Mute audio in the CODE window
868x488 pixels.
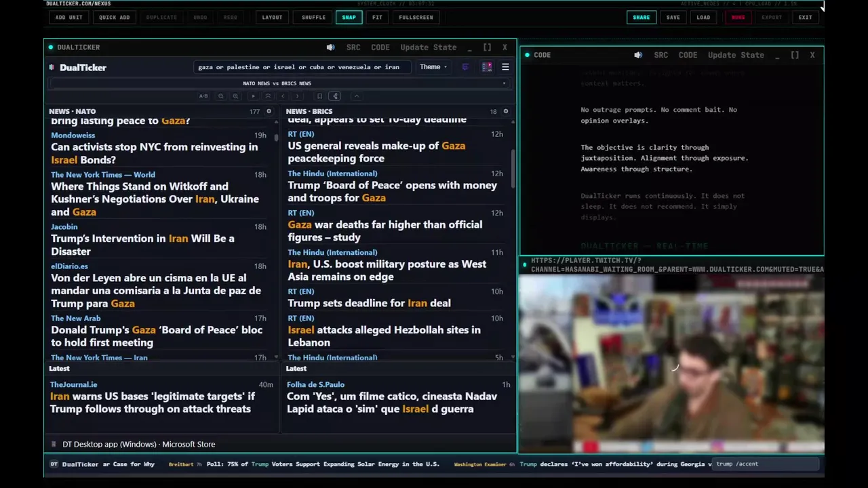(x=638, y=55)
